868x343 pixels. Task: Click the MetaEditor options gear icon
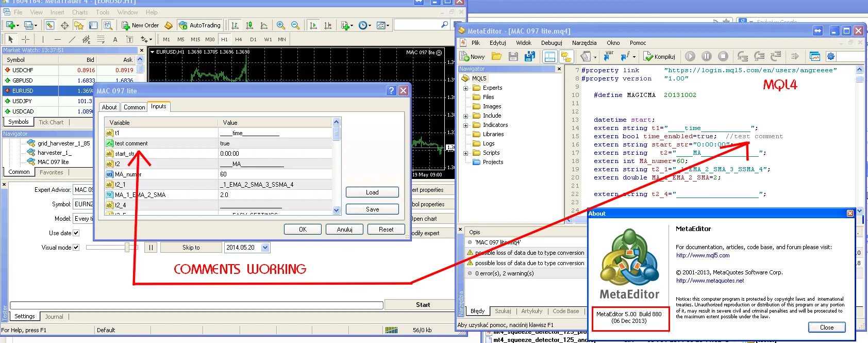click(x=830, y=56)
